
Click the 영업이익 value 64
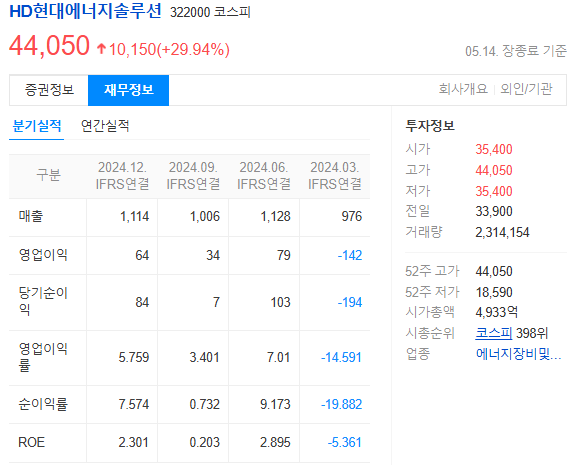click(142, 255)
